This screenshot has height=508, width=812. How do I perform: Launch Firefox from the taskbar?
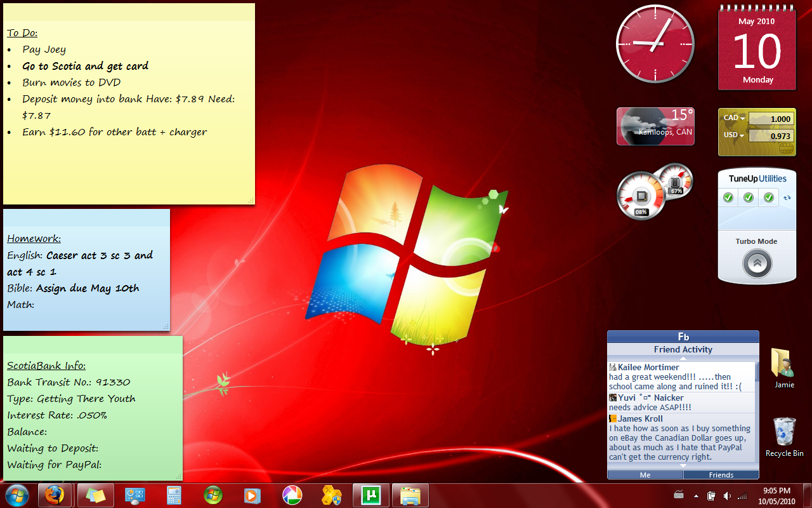tap(55, 495)
